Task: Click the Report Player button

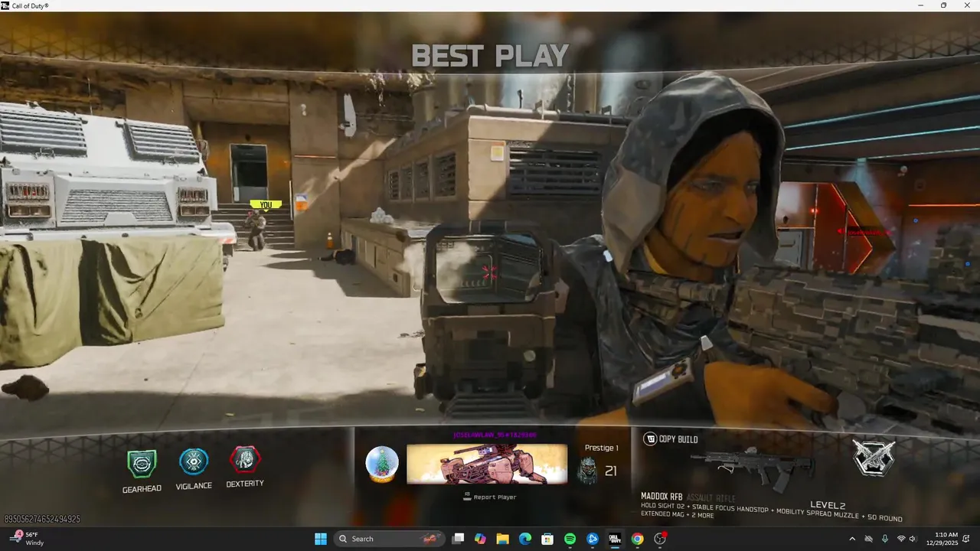Action: 490,497
